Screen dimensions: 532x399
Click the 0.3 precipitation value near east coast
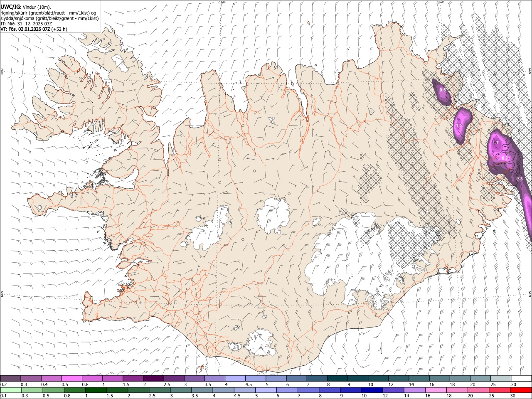520,179
